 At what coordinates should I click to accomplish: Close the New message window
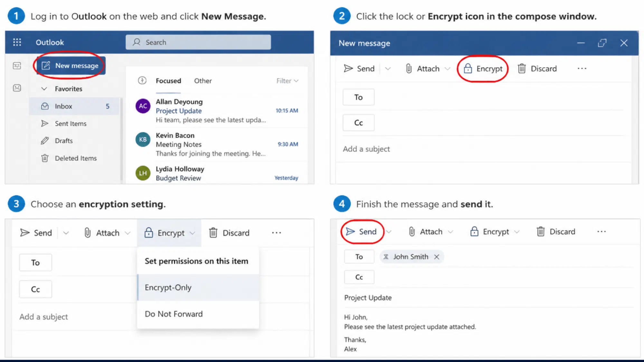[624, 43]
